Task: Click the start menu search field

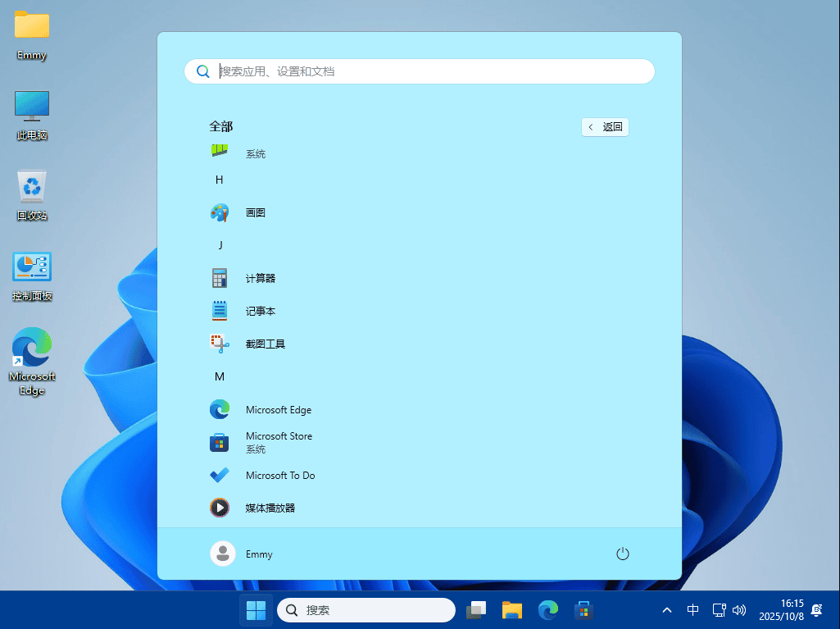Action: pyautogui.click(x=419, y=71)
